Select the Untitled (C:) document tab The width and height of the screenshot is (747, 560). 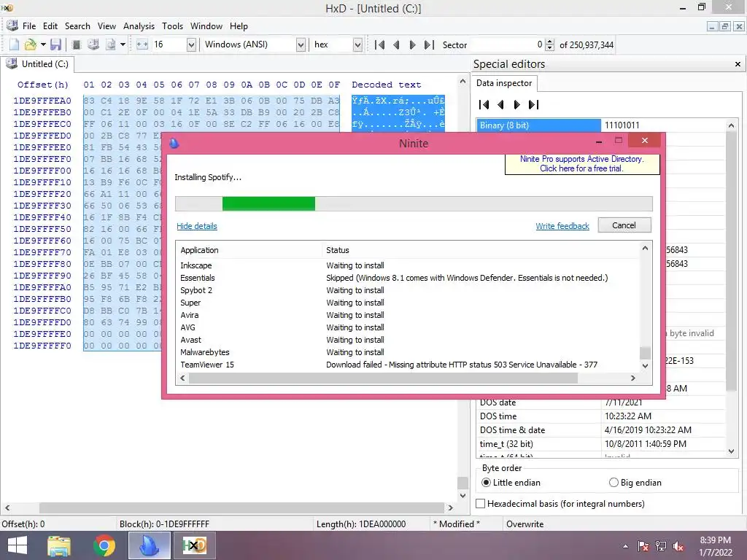[38, 64]
